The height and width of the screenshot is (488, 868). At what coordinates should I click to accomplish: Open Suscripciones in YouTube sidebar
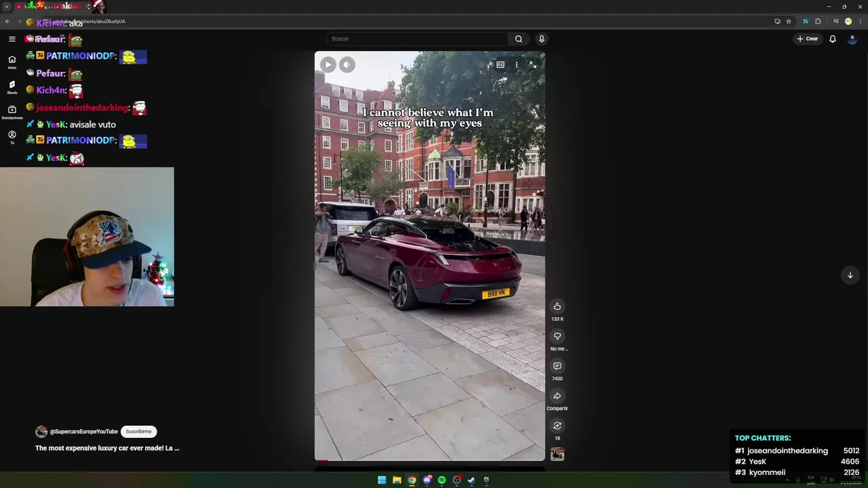[x=12, y=112]
